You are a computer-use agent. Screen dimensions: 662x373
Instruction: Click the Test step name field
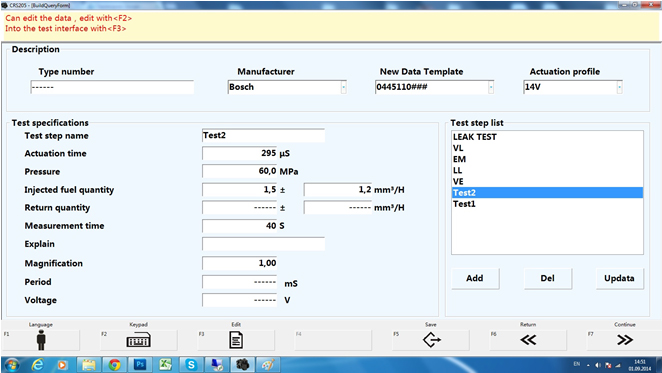click(x=263, y=135)
